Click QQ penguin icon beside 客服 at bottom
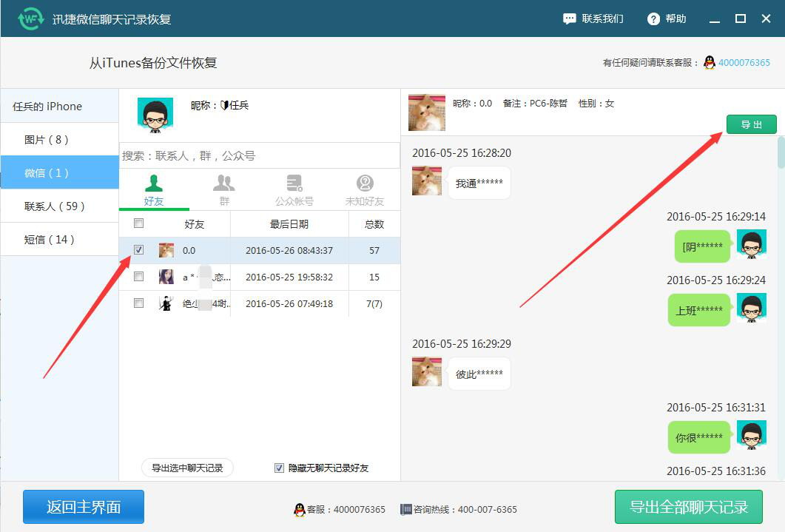785x532 pixels. (300, 510)
